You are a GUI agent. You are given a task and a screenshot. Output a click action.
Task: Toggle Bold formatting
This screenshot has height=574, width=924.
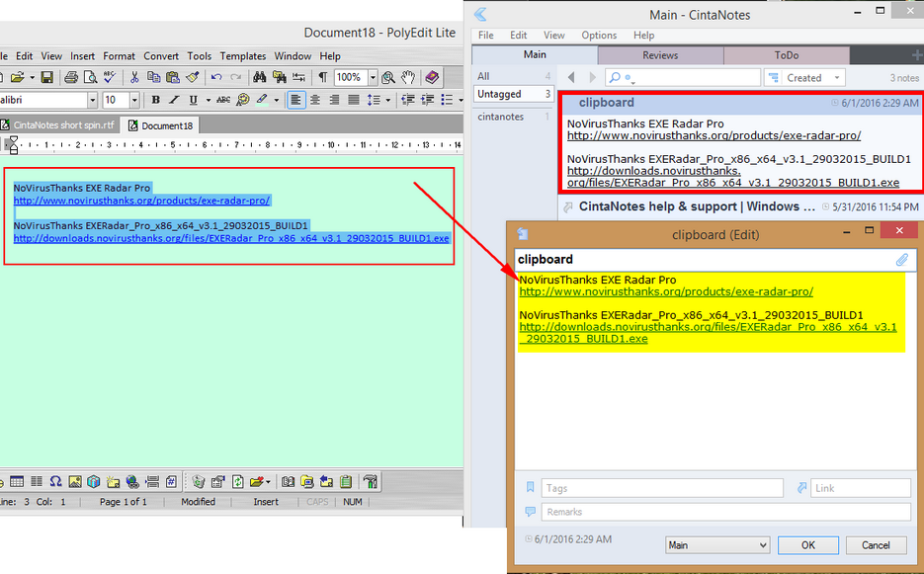point(155,100)
